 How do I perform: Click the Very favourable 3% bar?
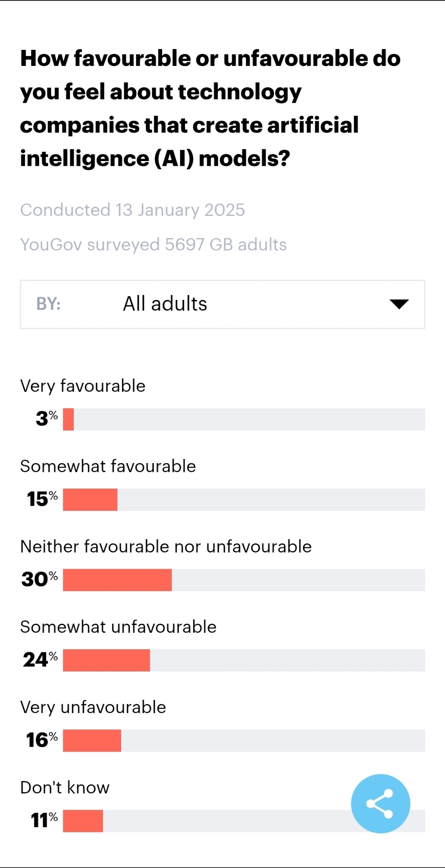pyautogui.click(x=69, y=419)
